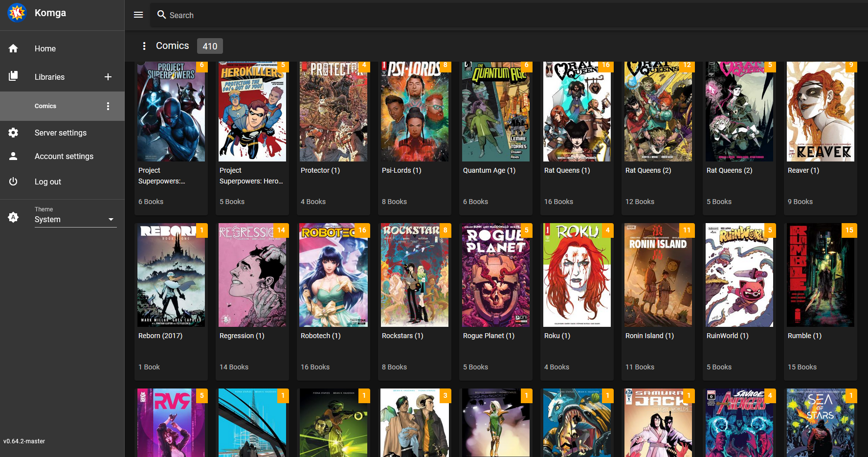
Task: Click the 410 series count badge
Action: [210, 46]
